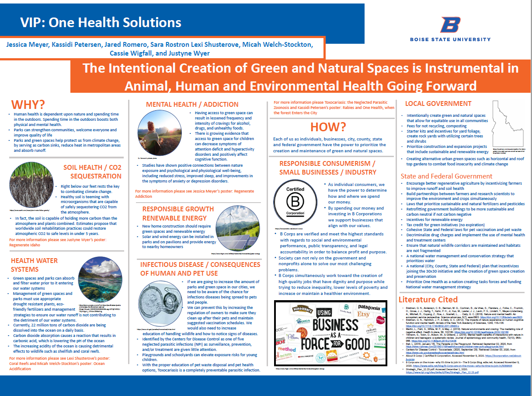Click the poster title "The Intentional Creation of Green"
The width and height of the screenshot is (532, 396).
point(300,76)
